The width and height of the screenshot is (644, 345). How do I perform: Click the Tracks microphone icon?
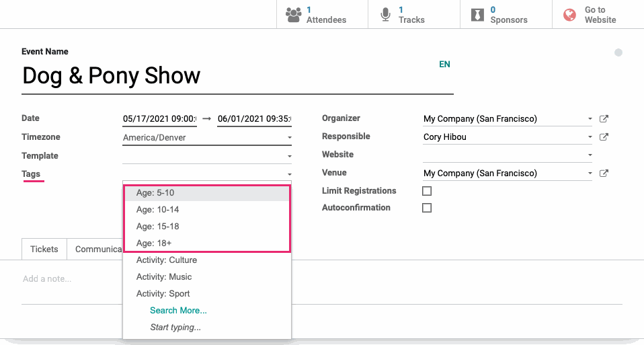tap(385, 15)
